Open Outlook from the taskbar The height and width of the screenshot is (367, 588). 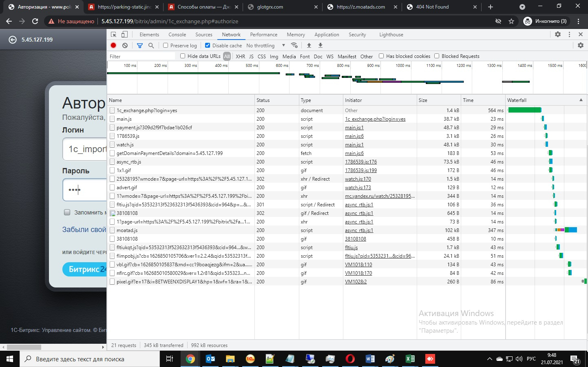(210, 359)
